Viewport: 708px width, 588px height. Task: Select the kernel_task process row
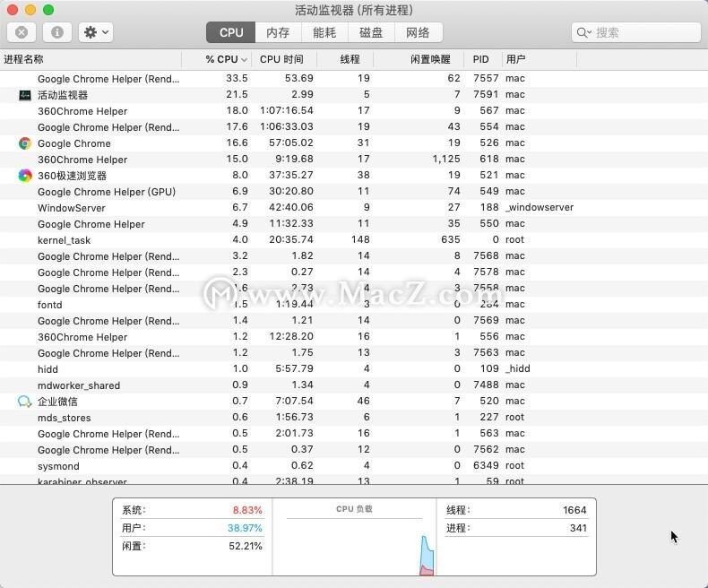[x=354, y=240]
